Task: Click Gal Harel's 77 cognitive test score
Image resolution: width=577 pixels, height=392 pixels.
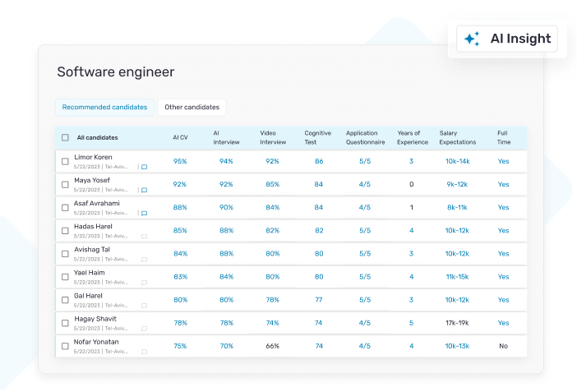Action: (319, 300)
